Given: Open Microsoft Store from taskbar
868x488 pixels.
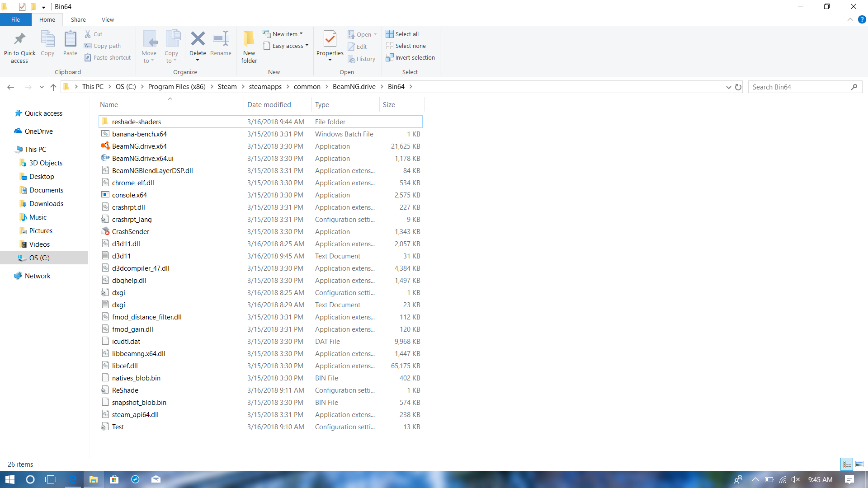Looking at the screenshot, I should [114, 479].
